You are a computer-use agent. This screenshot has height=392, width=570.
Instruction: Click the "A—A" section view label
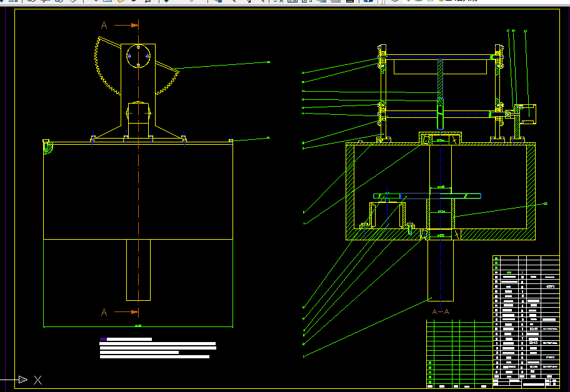(441, 311)
